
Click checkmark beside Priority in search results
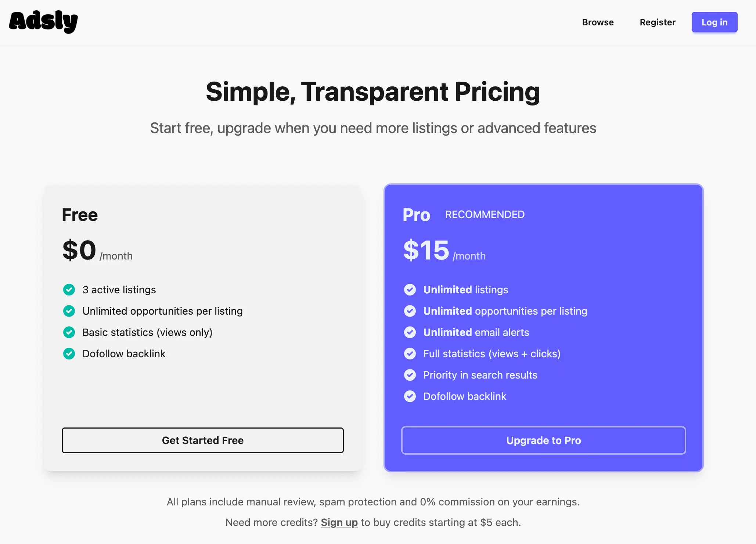(410, 375)
